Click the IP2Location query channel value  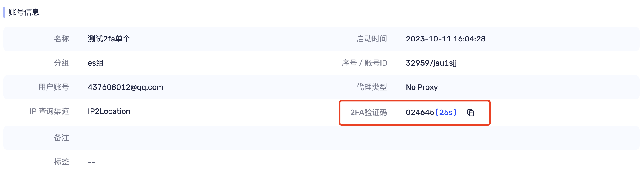tap(109, 111)
